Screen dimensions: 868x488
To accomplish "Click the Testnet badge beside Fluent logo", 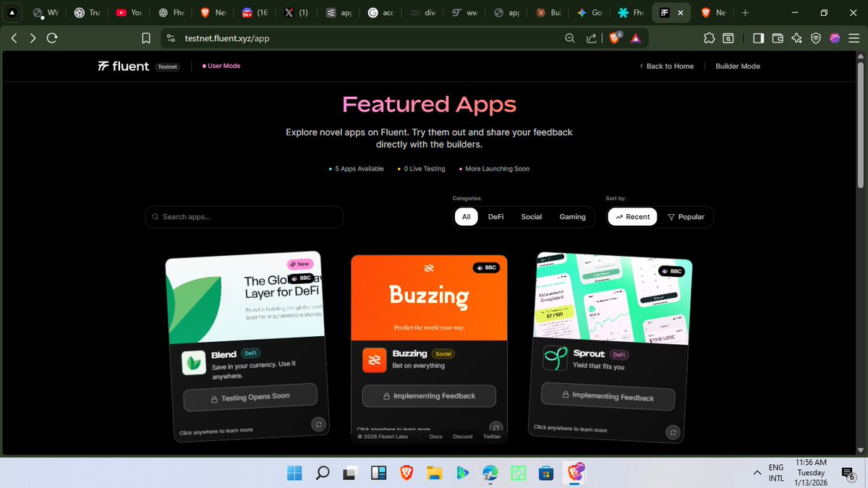I will coord(168,67).
